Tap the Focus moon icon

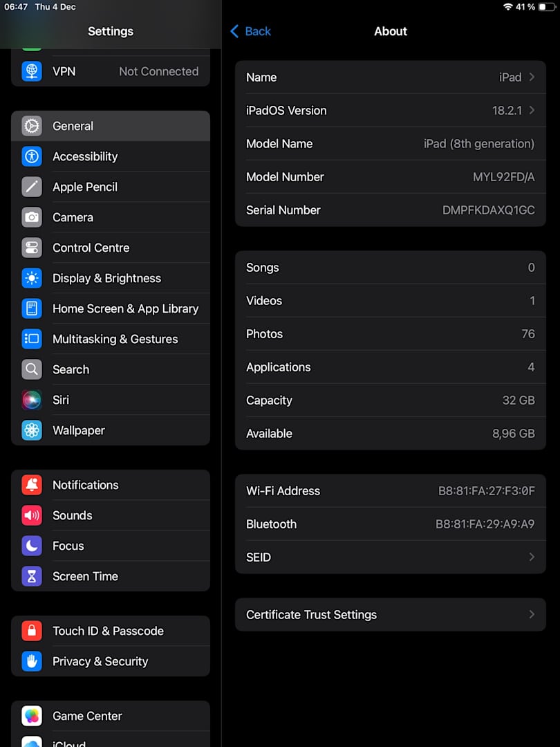tap(32, 546)
